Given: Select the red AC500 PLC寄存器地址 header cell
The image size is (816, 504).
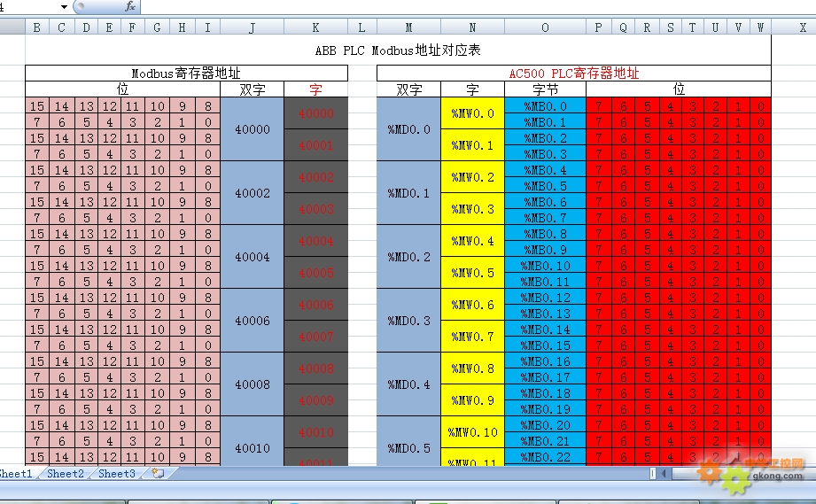Looking at the screenshot, I should [x=574, y=74].
